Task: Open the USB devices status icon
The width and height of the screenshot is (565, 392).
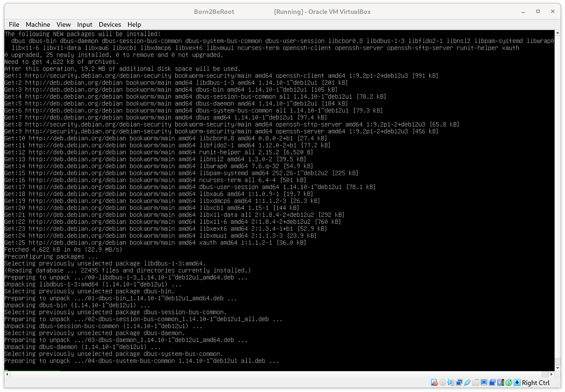Action: 467,383
